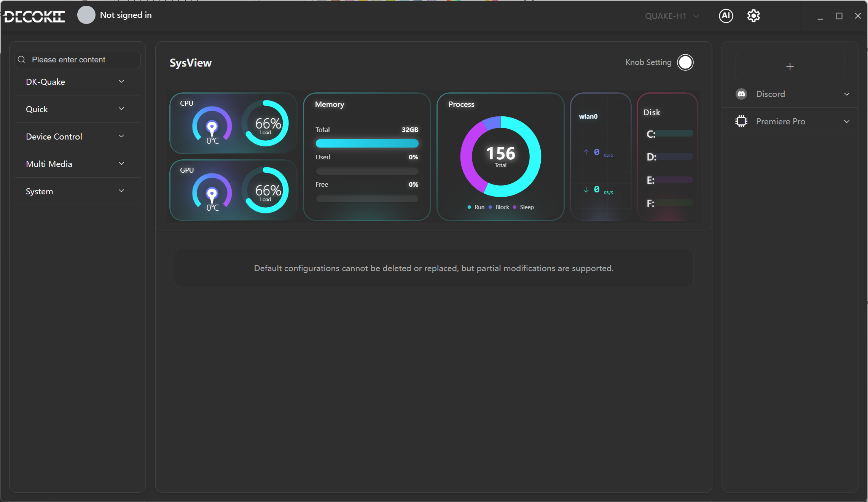Click the Default configurations notice text
The height and width of the screenshot is (502, 868).
point(433,268)
